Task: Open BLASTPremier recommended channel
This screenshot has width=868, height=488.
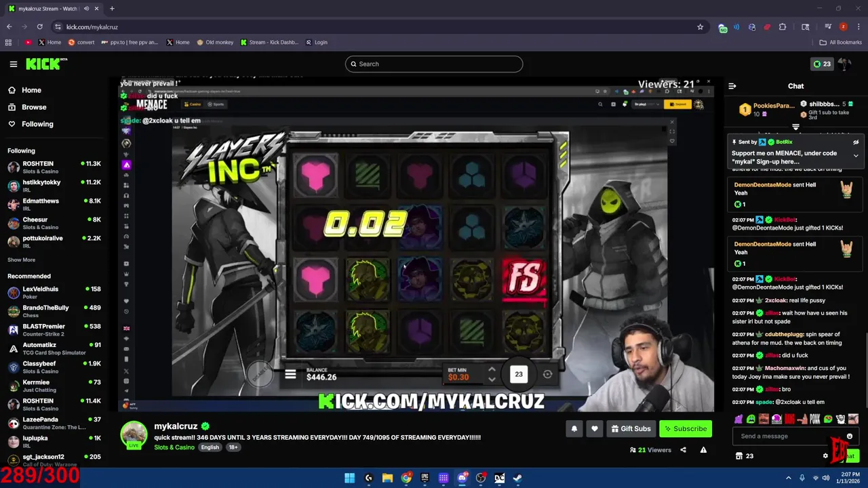Action: [54, 329]
